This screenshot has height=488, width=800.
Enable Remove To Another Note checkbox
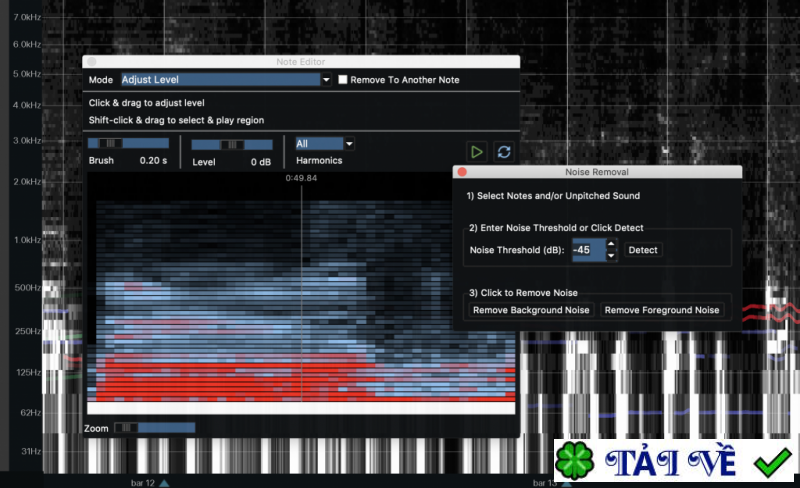343,80
